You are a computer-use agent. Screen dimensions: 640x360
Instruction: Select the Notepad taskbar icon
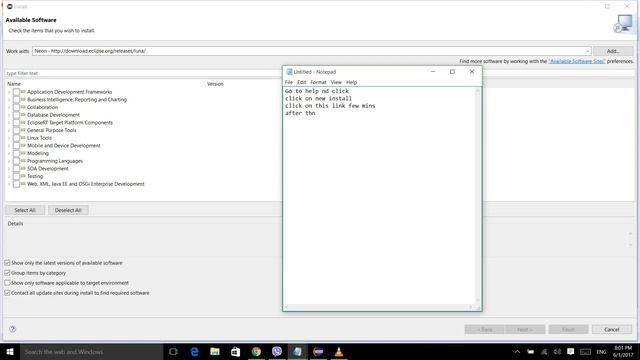point(298,351)
